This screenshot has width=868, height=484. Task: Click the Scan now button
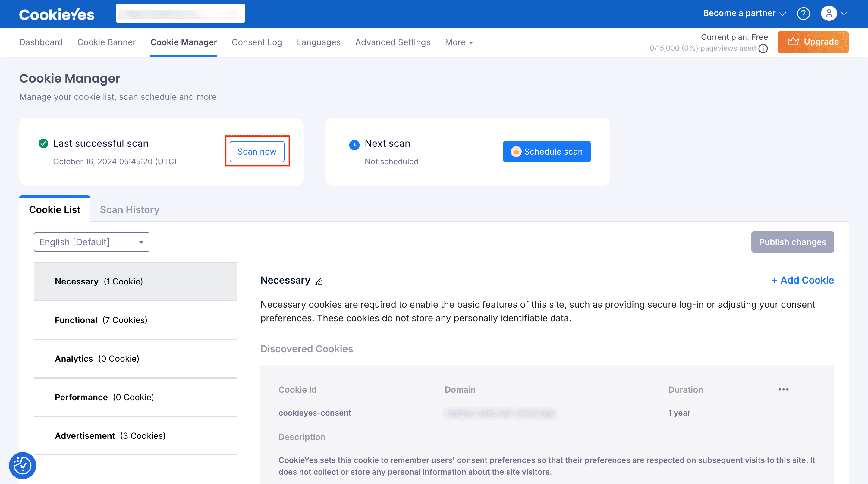pos(257,152)
